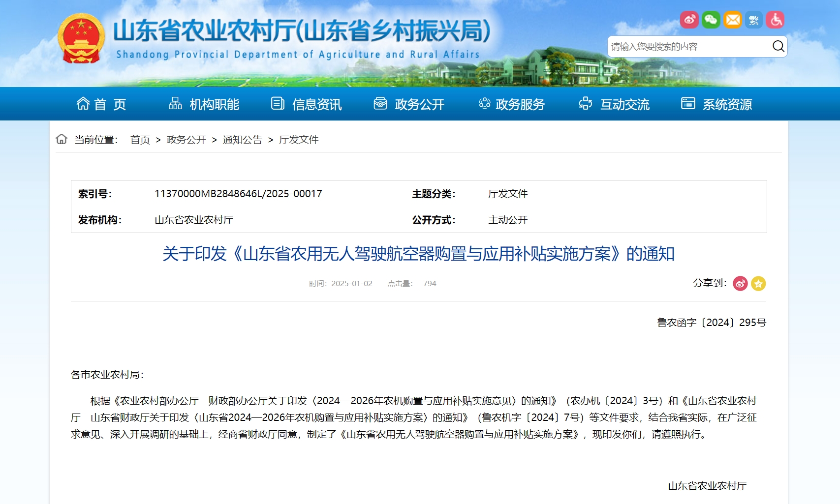Switch to Traditional Chinese with 繁 icon
The width and height of the screenshot is (840, 504).
pyautogui.click(x=754, y=20)
